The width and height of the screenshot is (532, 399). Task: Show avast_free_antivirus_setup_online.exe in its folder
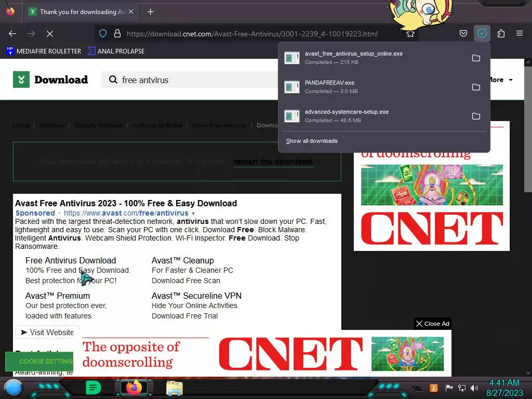pyautogui.click(x=476, y=58)
